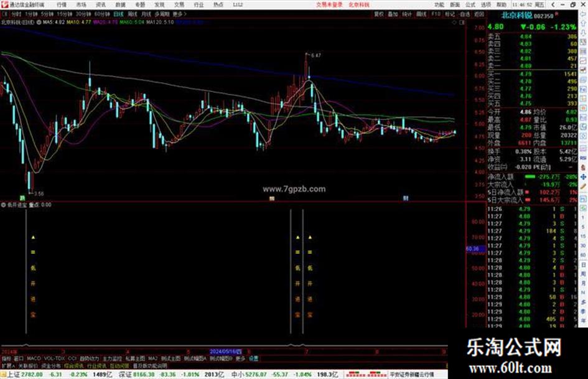Click 平安证券新疆云行情 server status
This screenshot has height=379, width=588.
click(x=412, y=375)
